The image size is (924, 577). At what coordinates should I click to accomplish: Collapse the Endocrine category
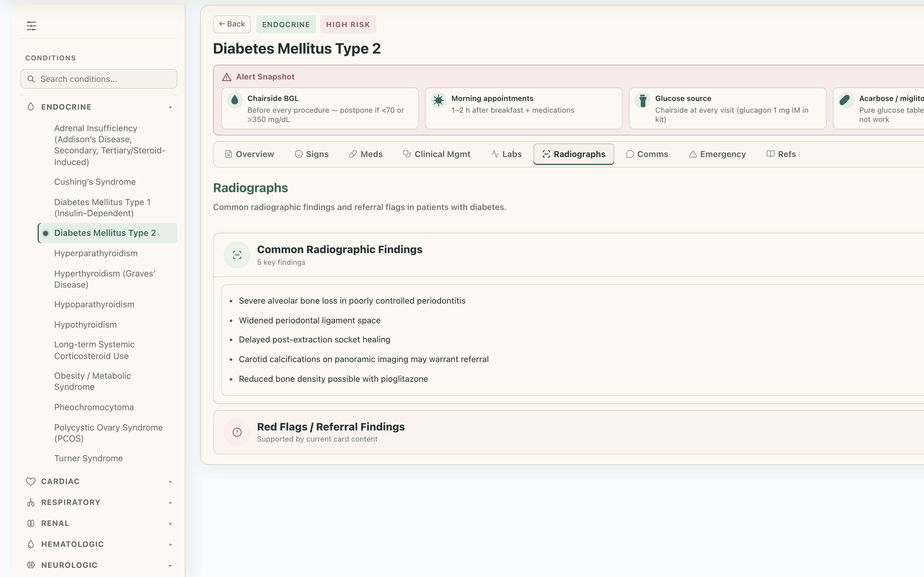(171, 107)
